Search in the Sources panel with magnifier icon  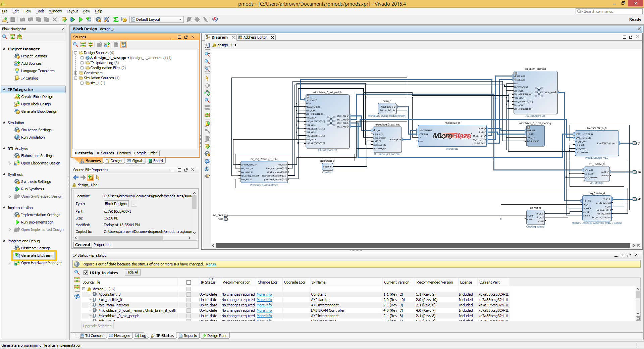pyautogui.click(x=76, y=45)
